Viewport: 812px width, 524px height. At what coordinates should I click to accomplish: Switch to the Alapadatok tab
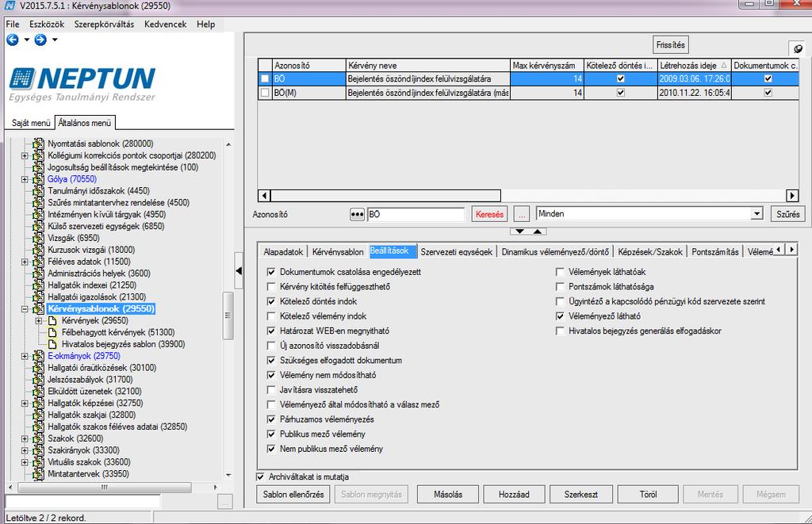tap(283, 252)
